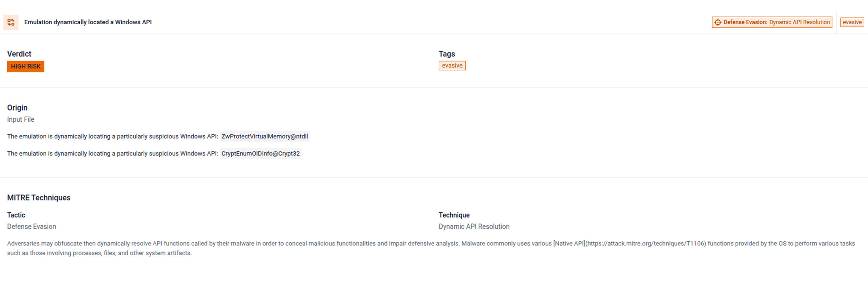
Task: Click the HIGH RISK verdict badge
Action: (x=26, y=67)
